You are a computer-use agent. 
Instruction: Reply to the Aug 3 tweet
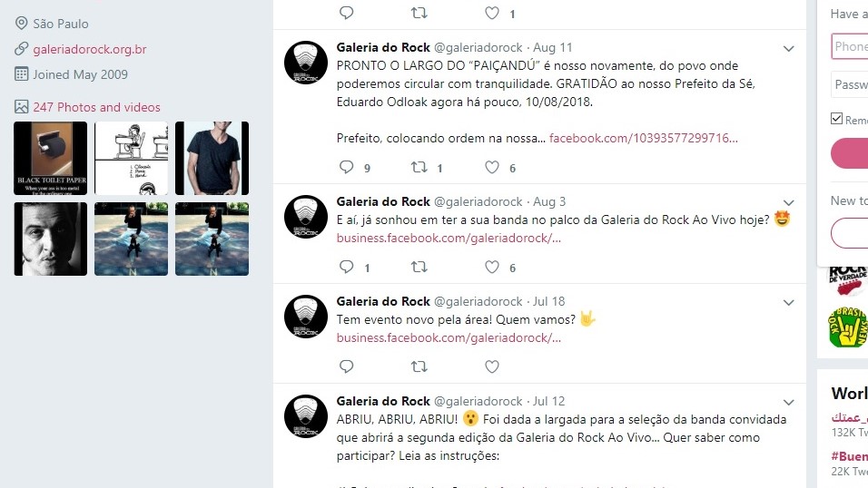click(347, 267)
